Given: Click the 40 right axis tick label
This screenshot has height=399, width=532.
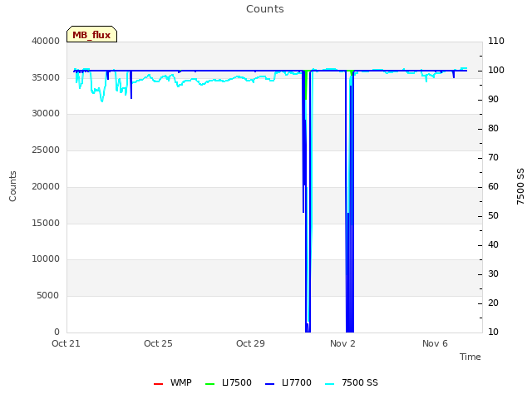Looking at the screenshot, I should [x=493, y=245].
